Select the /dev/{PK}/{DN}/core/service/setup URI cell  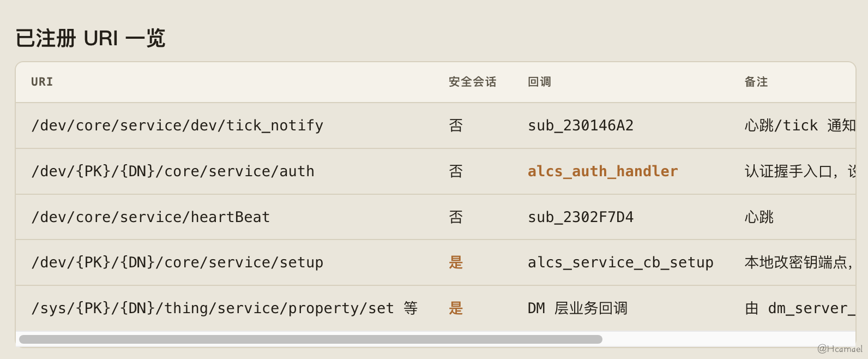177,262
